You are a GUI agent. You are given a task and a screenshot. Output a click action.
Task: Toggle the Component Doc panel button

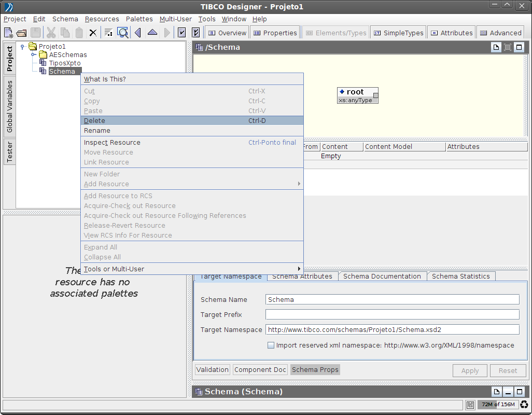tap(260, 370)
